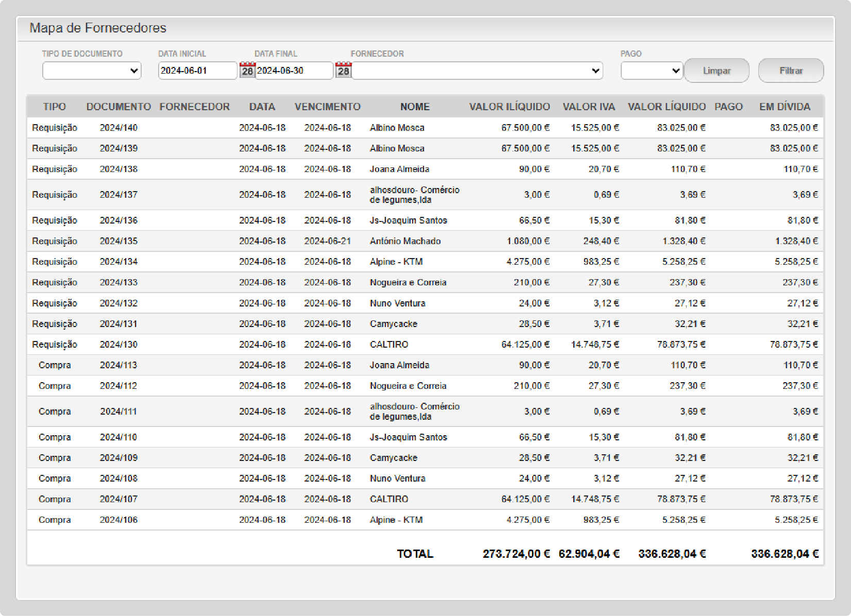Sort by the Vencimento column header
This screenshot has height=616, width=851.
327,107
